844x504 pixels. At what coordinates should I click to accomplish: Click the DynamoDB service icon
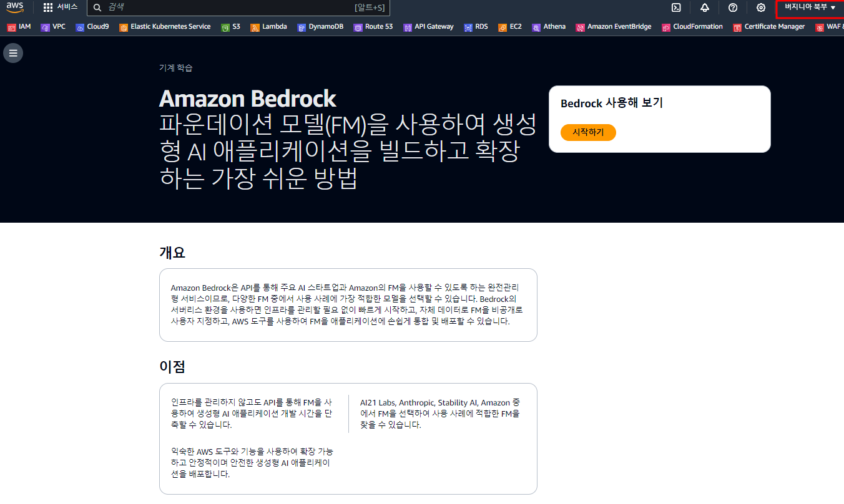302,27
